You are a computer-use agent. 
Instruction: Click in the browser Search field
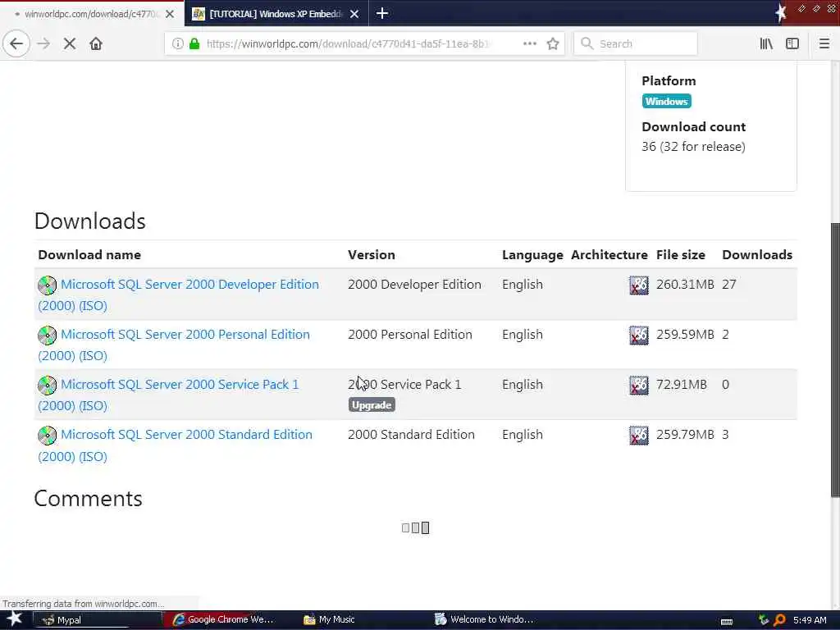[636, 43]
